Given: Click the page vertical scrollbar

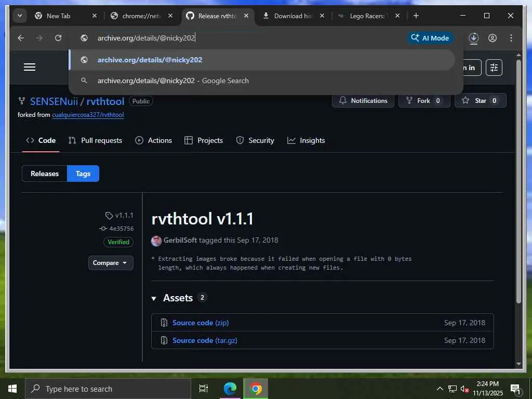Looking at the screenshot, I should [518, 181].
